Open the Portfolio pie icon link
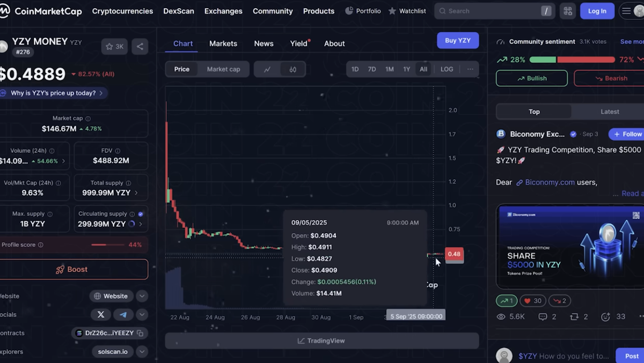Viewport: 644px width, 363px height. click(x=363, y=11)
